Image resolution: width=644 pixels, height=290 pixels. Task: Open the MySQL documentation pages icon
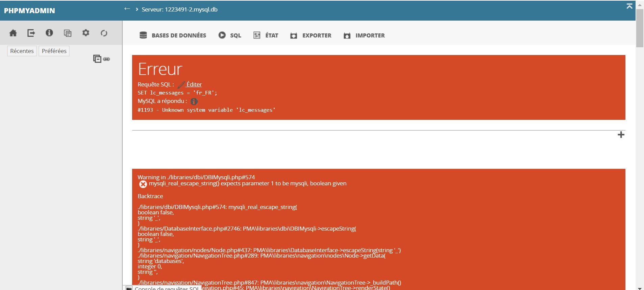coord(68,33)
